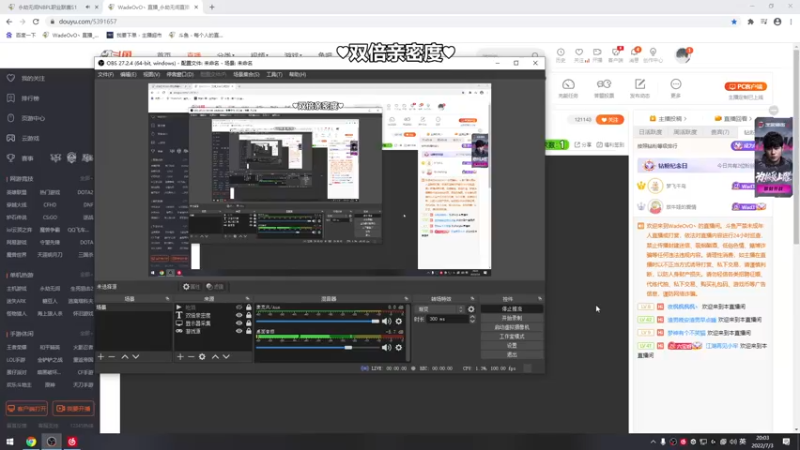The image size is (800, 450).
Task: Open scene transition type dropdown
Action: point(440,309)
